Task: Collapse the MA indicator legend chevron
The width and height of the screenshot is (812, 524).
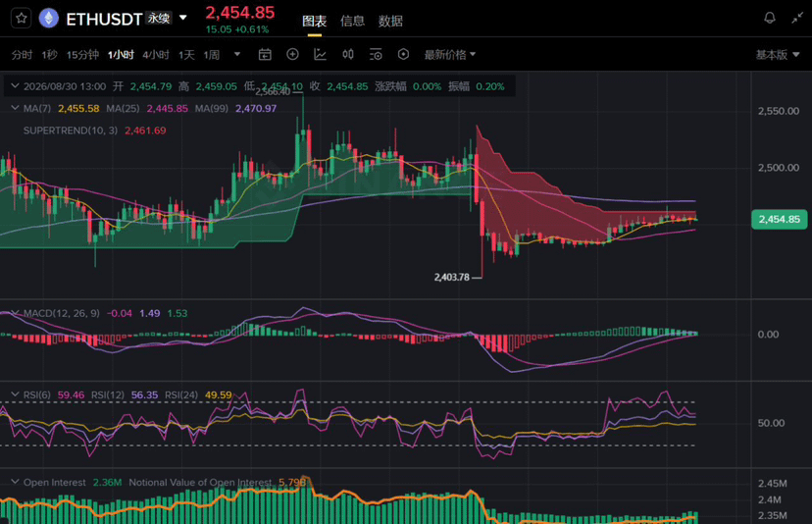Action: pyautogui.click(x=15, y=108)
